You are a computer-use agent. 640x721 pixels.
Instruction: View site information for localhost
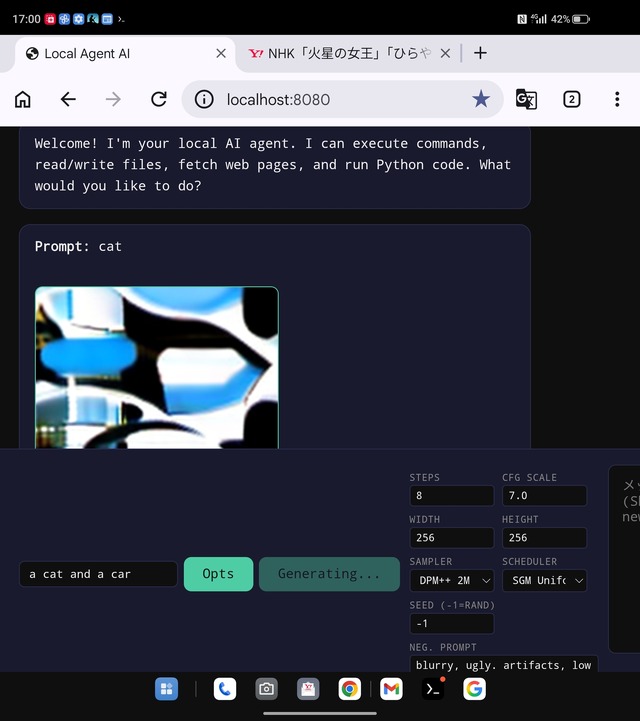[204, 99]
